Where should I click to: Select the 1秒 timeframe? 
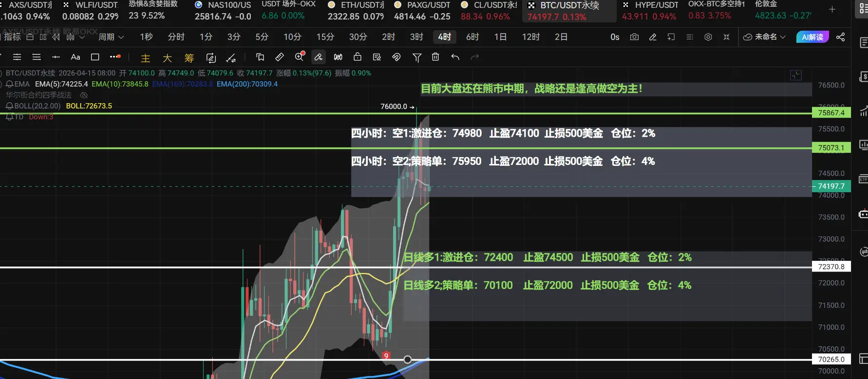coord(146,37)
